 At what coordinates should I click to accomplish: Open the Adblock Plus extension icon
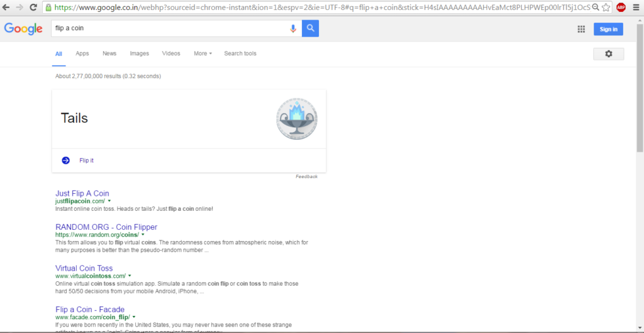621,7
